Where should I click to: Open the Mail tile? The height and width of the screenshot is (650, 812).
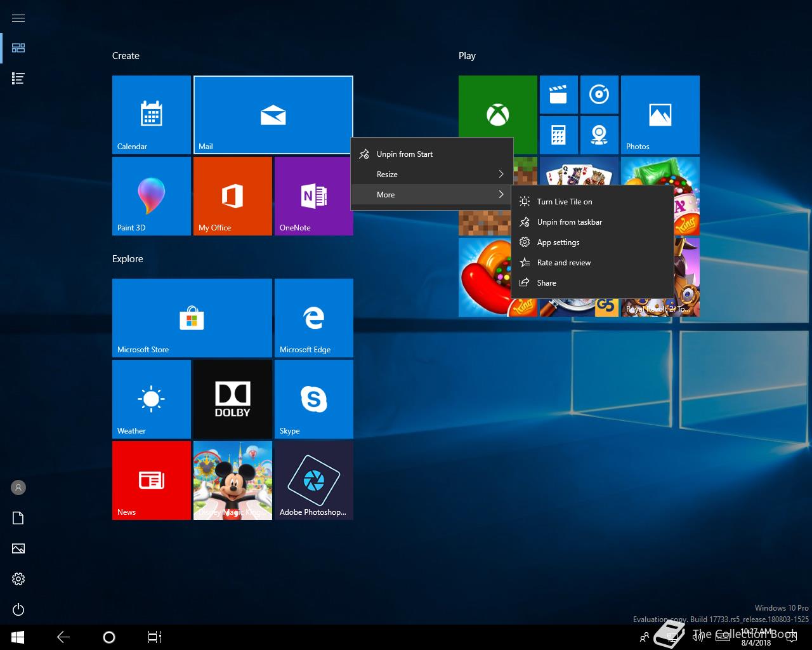pyautogui.click(x=273, y=115)
